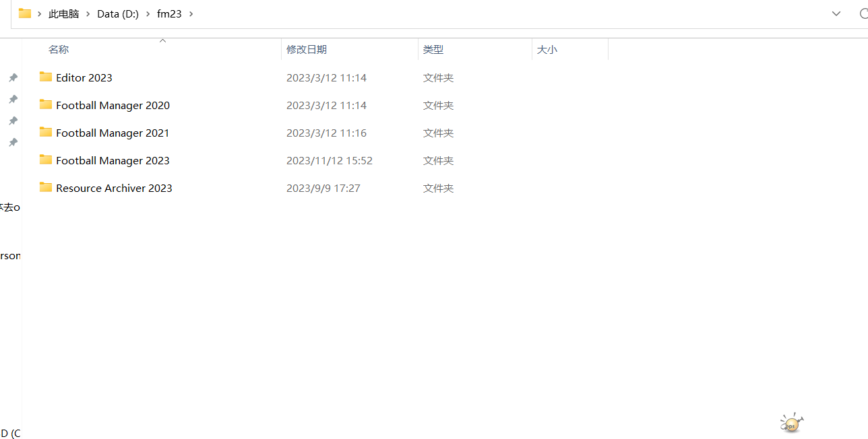Viewport: 868px width, 439px height.
Task: Click the folder icon beside Football Manager 2020
Action: click(46, 104)
